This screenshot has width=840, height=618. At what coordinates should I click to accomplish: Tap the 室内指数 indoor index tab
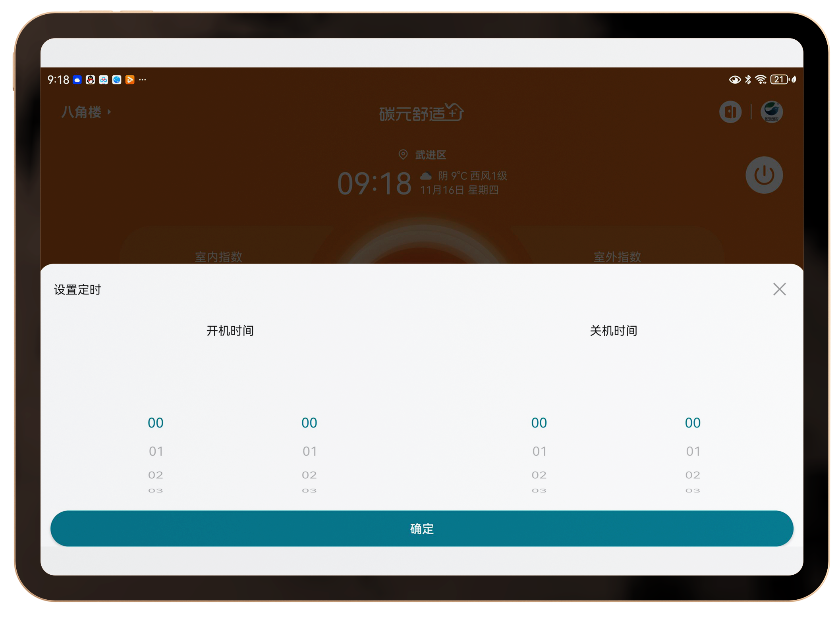coord(218,256)
